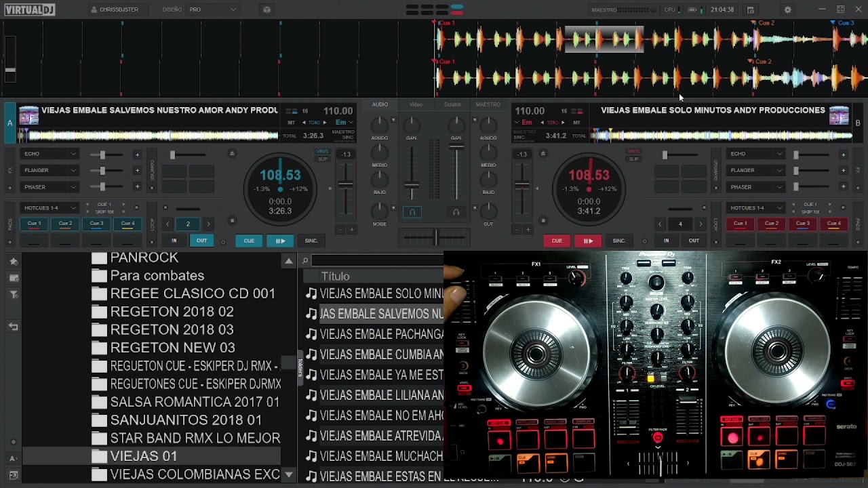This screenshot has height=488, width=868.
Task: Click deck A volume fader
Action: pyautogui.click(x=411, y=184)
